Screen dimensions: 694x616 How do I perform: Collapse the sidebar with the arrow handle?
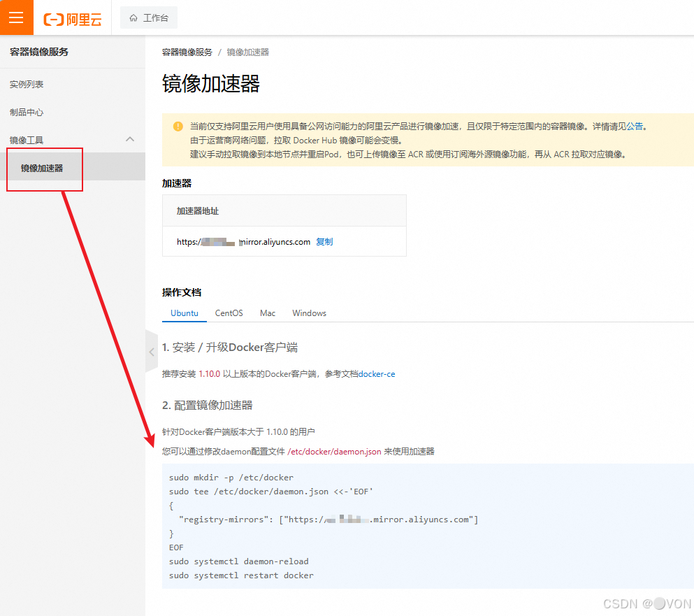152,352
